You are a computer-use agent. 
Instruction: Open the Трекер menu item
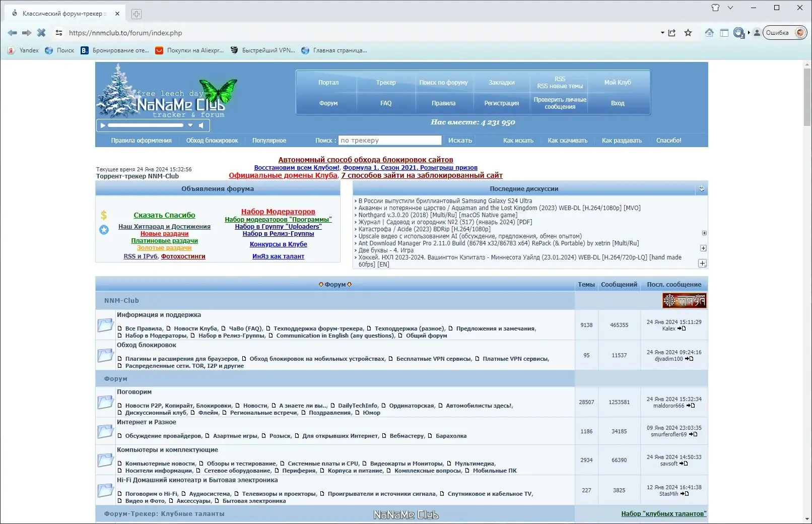tap(386, 82)
